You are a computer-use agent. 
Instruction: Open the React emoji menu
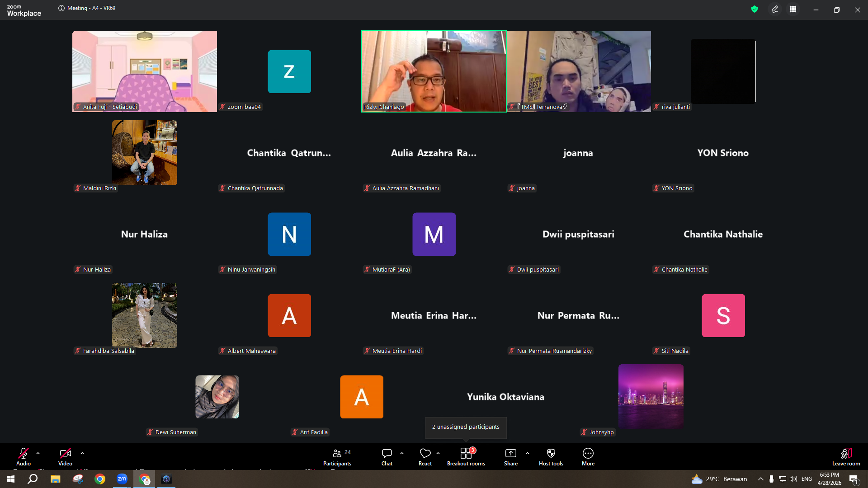[425, 456]
